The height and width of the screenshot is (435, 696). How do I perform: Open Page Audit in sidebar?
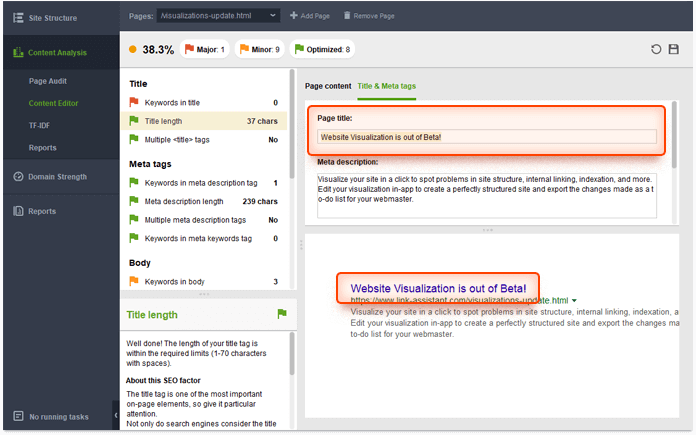pyautogui.click(x=48, y=81)
